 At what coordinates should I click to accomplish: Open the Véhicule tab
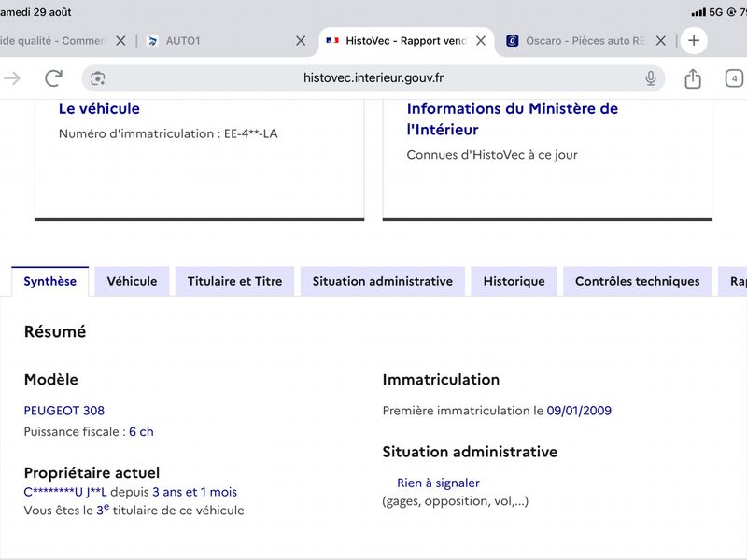click(132, 282)
